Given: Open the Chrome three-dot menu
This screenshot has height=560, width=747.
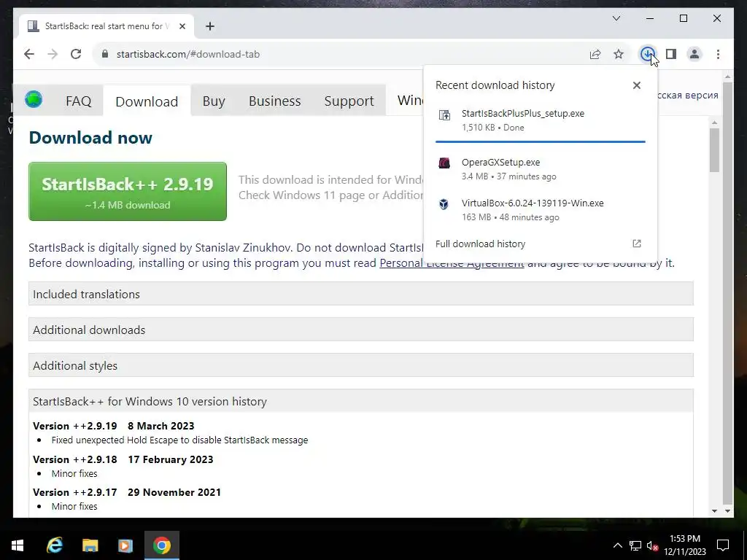Looking at the screenshot, I should [x=718, y=54].
